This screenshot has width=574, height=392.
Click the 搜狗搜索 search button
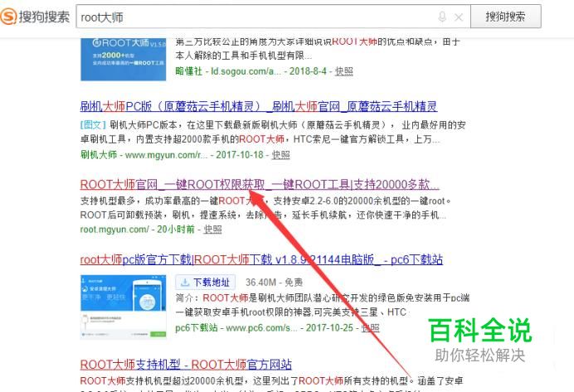tap(505, 17)
